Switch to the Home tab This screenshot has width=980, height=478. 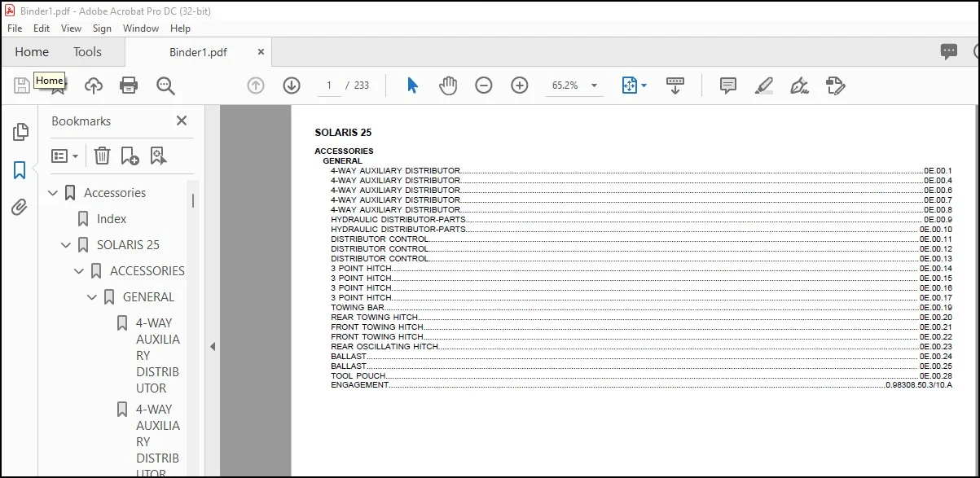[32, 52]
